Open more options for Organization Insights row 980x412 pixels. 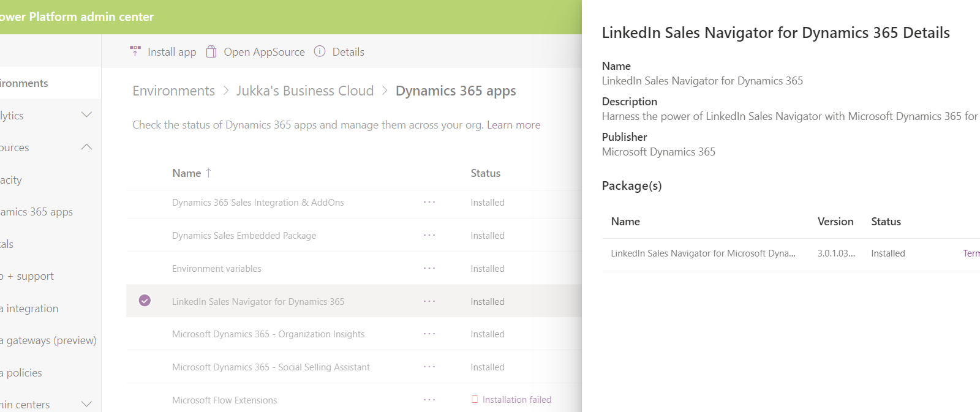coord(429,334)
